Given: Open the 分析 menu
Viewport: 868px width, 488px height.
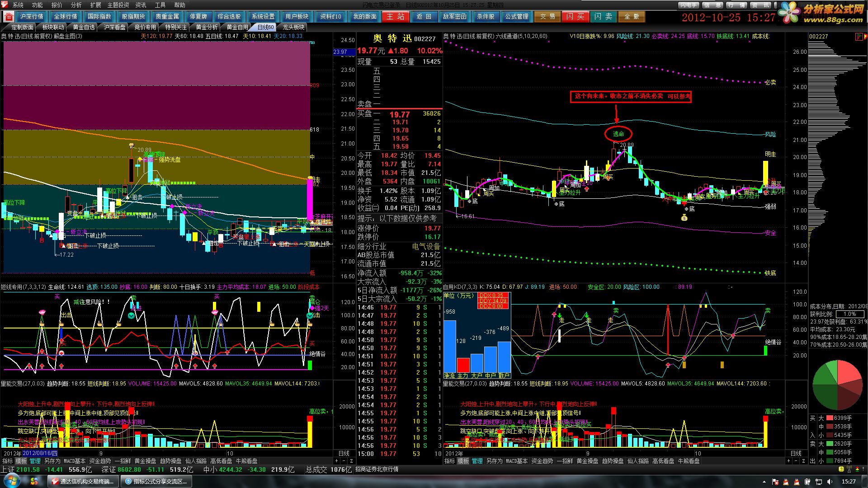Looking at the screenshot, I should point(76,5).
